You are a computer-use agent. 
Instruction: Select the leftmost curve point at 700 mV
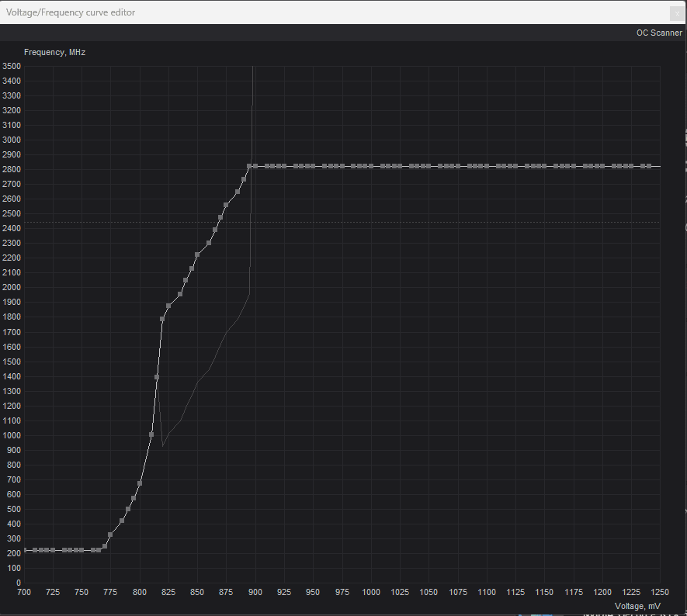(25, 550)
